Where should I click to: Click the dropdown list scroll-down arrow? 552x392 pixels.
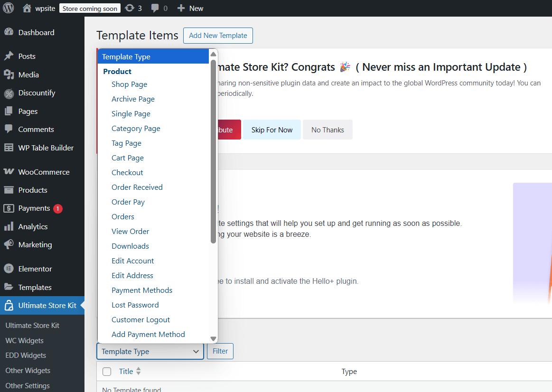[213, 338]
